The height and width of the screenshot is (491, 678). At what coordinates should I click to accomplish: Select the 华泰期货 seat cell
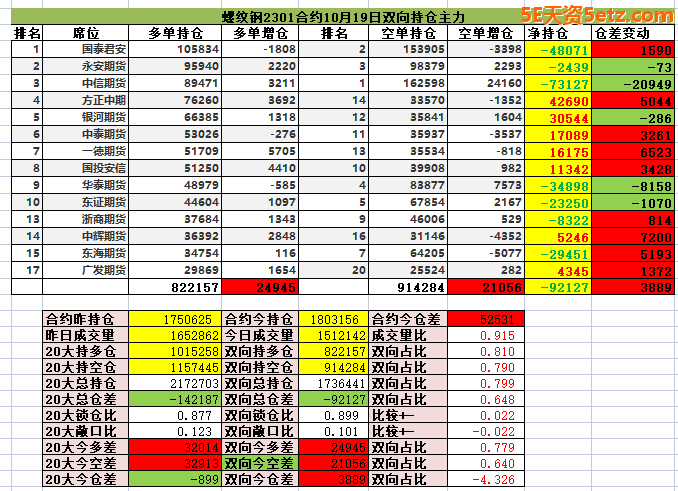click(86, 185)
